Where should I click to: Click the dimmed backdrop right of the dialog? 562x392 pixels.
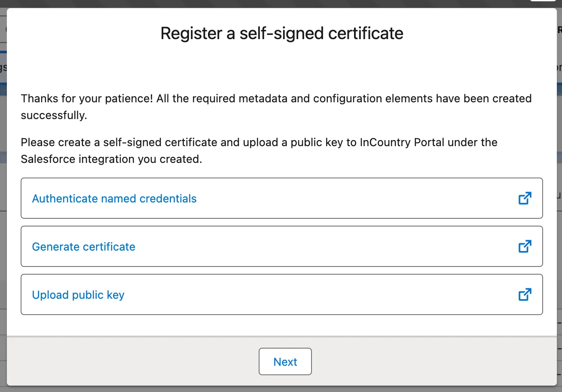[559, 258]
